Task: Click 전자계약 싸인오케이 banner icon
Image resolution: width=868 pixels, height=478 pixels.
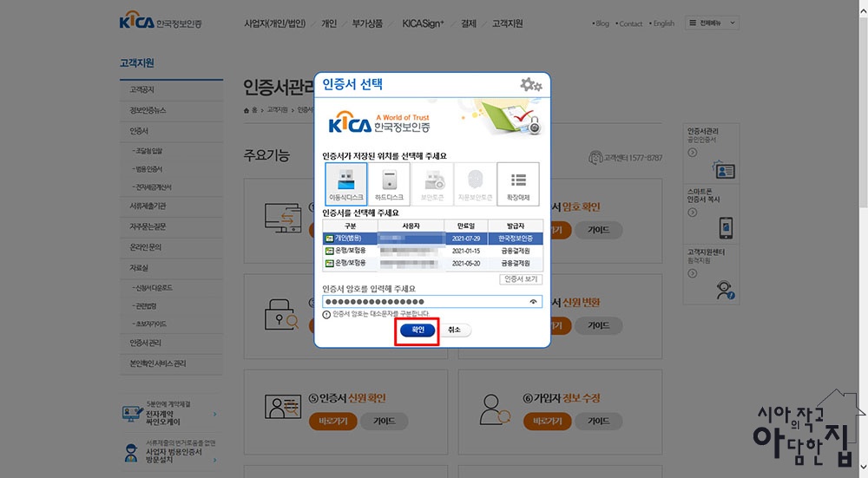Action: (132, 414)
